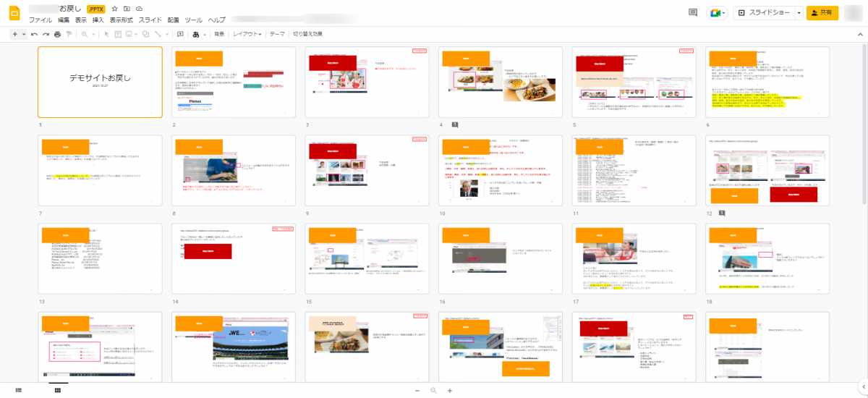Click the add comment toolbar icon
Image resolution: width=868 pixels, height=398 pixels.
coord(180,34)
